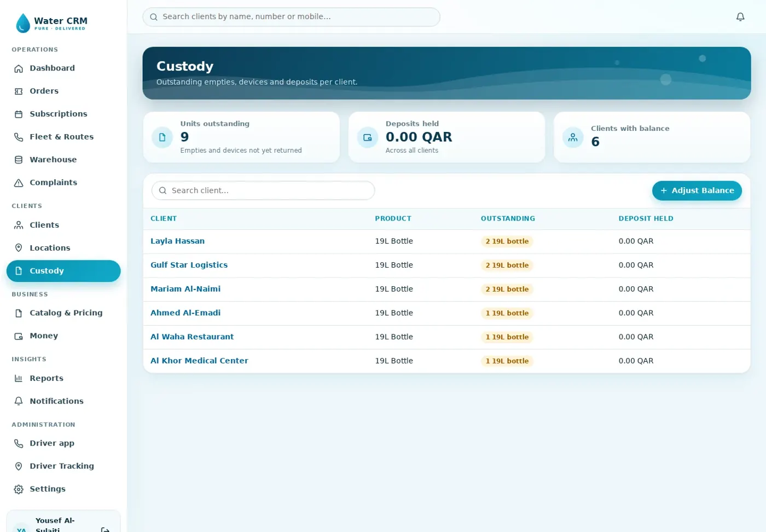The image size is (766, 532).
Task: Open client Ahmed Al-Emadi
Action: coord(185,313)
